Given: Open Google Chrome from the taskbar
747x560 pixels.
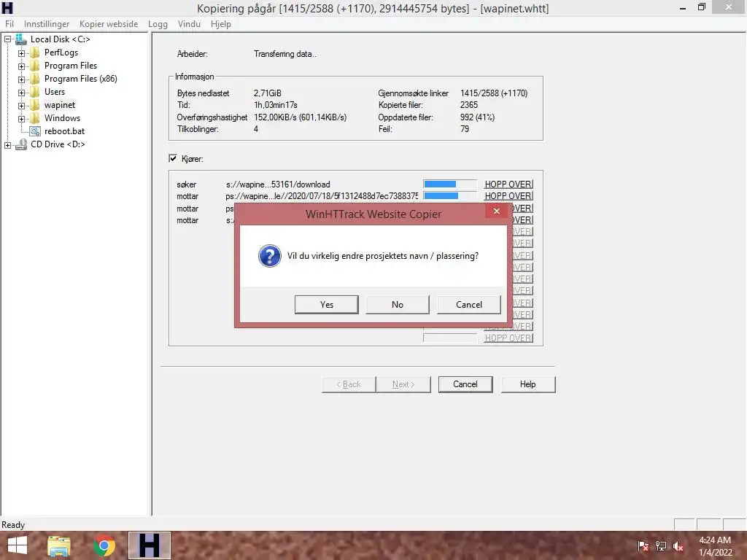Looking at the screenshot, I should tap(104, 545).
